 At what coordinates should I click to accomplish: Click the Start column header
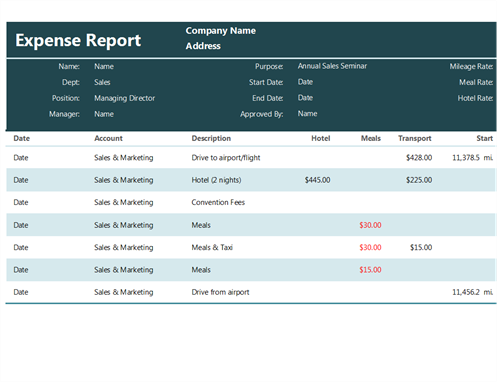click(484, 138)
